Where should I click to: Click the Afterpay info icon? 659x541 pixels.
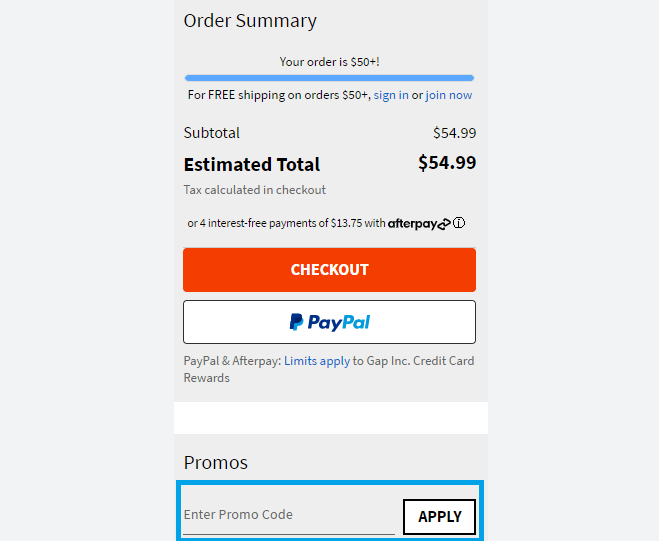(x=460, y=224)
